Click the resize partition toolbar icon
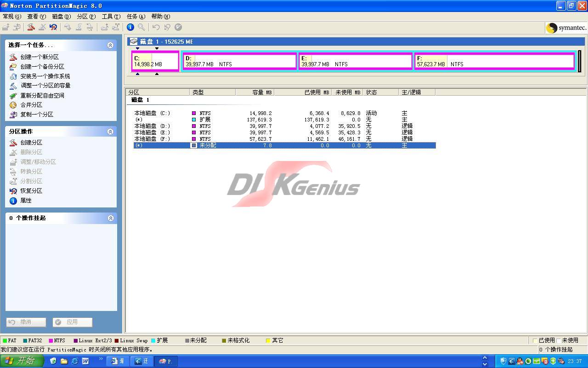This screenshot has width=588, height=368. click(6, 27)
